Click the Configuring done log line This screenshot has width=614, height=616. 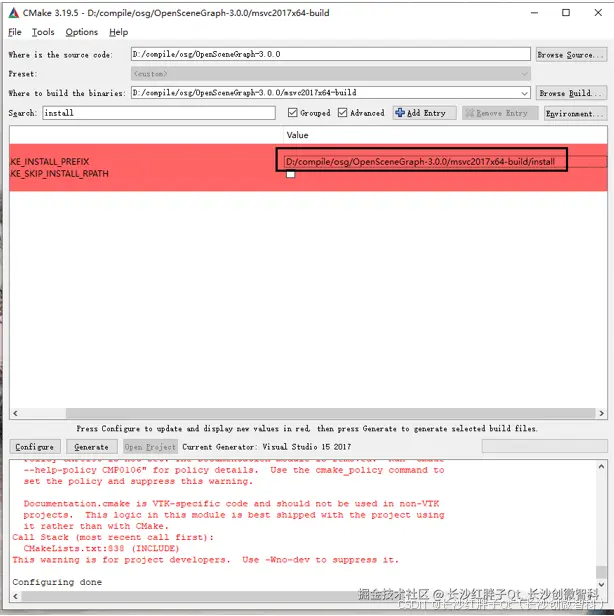coord(57,582)
